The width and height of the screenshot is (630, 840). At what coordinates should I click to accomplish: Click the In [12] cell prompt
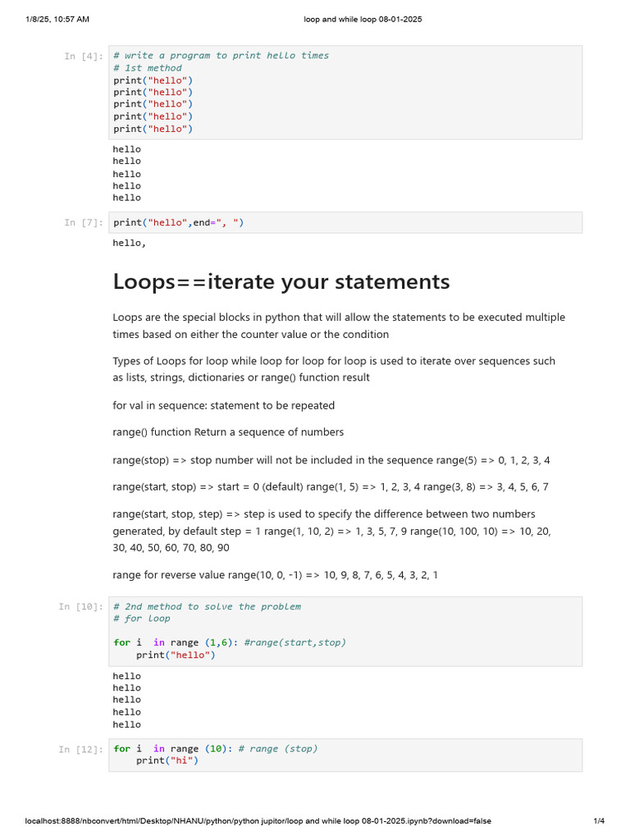[x=81, y=749]
